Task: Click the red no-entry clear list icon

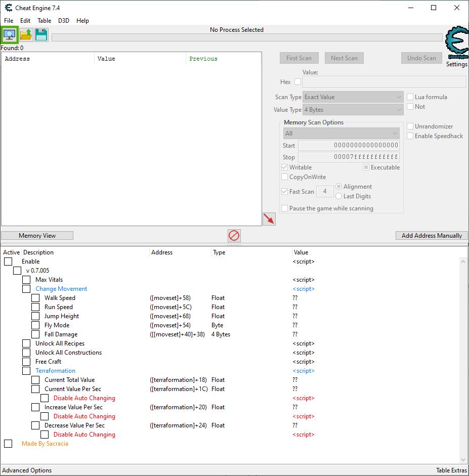Action: (x=234, y=235)
